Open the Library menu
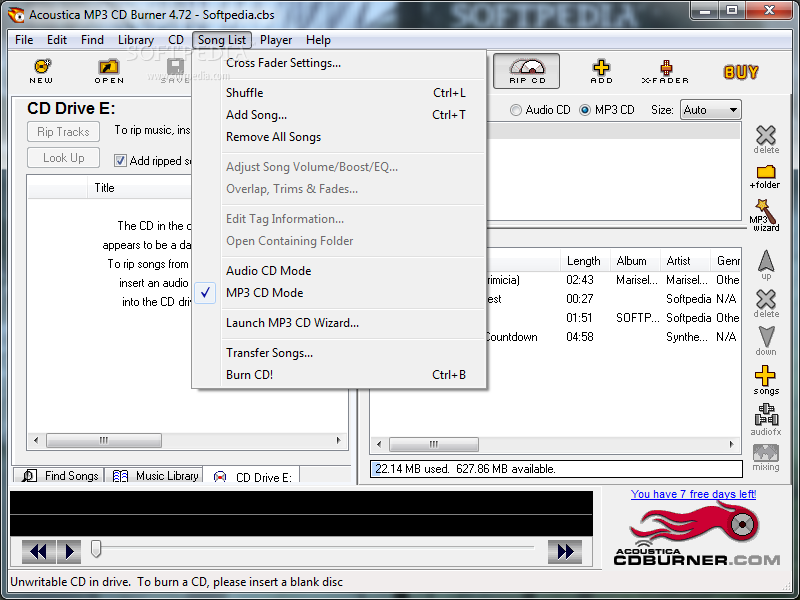This screenshot has width=800, height=600. pyautogui.click(x=136, y=40)
